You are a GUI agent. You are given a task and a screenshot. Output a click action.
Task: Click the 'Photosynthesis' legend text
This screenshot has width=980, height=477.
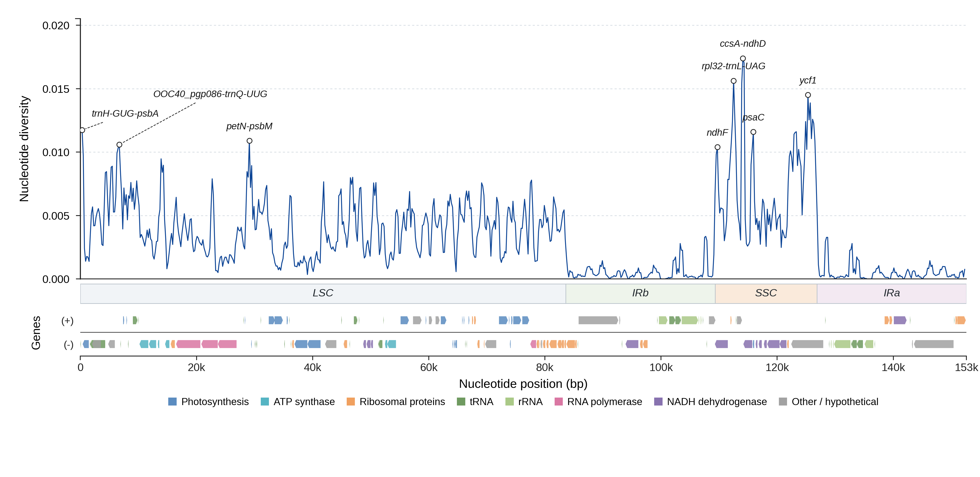[x=215, y=402]
